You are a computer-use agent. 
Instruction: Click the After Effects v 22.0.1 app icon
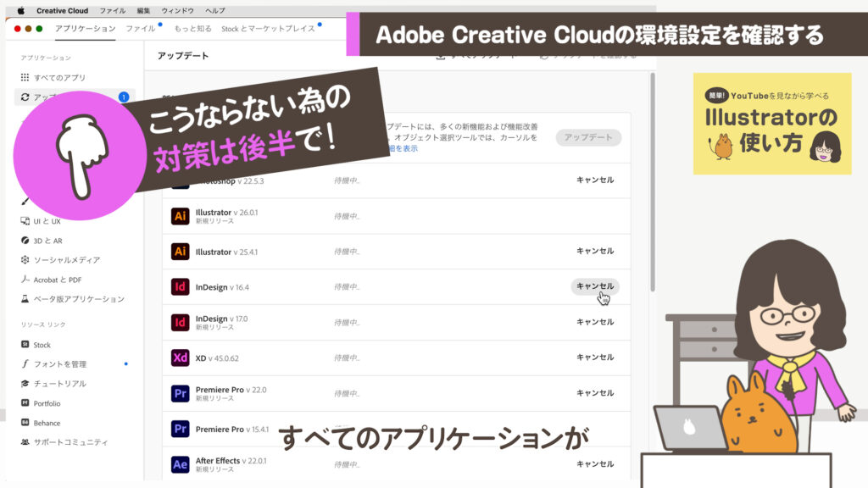click(x=180, y=464)
